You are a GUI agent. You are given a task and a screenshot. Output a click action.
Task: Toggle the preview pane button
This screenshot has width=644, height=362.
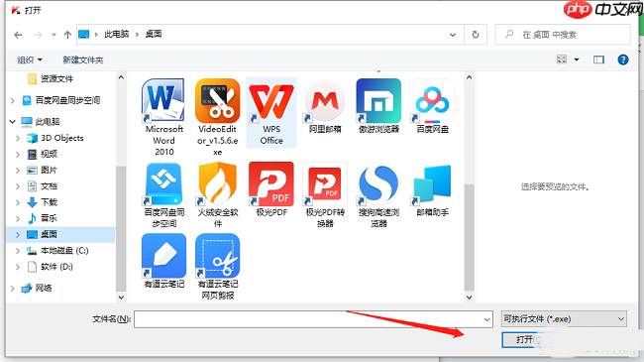click(598, 60)
